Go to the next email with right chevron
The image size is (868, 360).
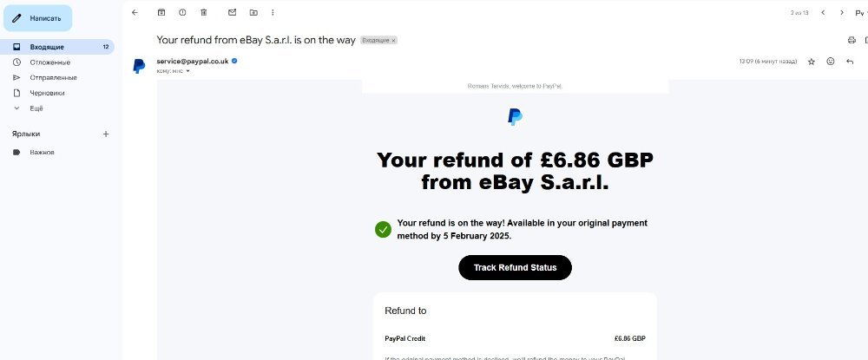tap(839, 13)
